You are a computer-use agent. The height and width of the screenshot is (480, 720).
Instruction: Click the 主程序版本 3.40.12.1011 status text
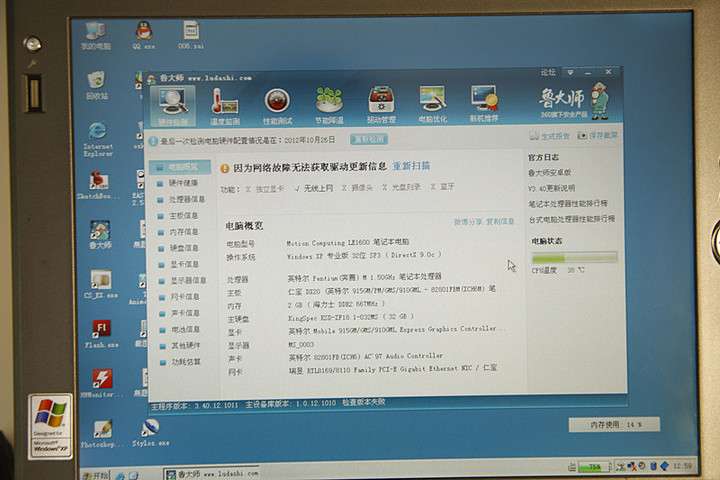(195, 406)
